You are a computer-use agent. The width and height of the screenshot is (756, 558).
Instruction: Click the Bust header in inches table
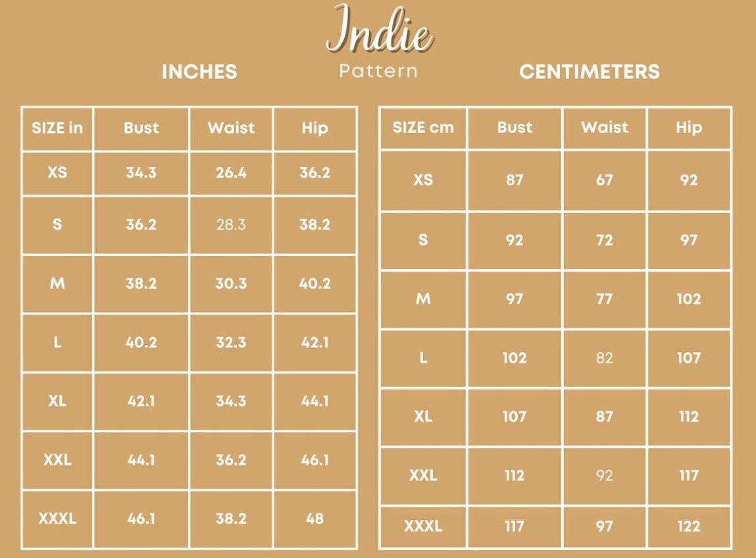click(141, 128)
